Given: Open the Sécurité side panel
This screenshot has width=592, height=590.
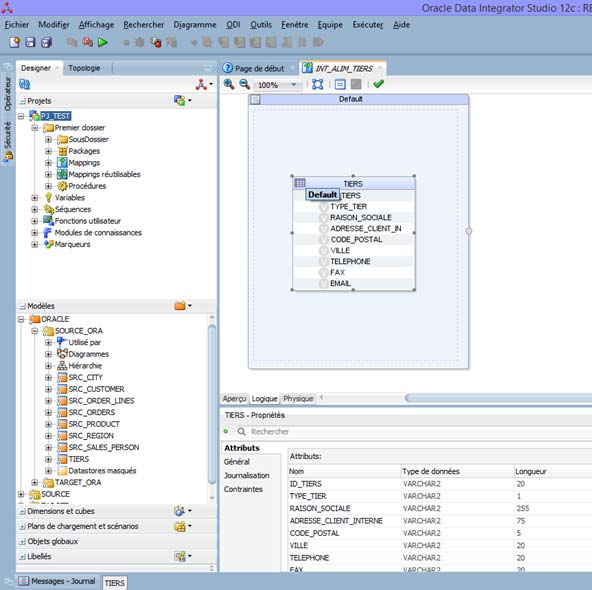Looking at the screenshot, I should pyautogui.click(x=8, y=141).
